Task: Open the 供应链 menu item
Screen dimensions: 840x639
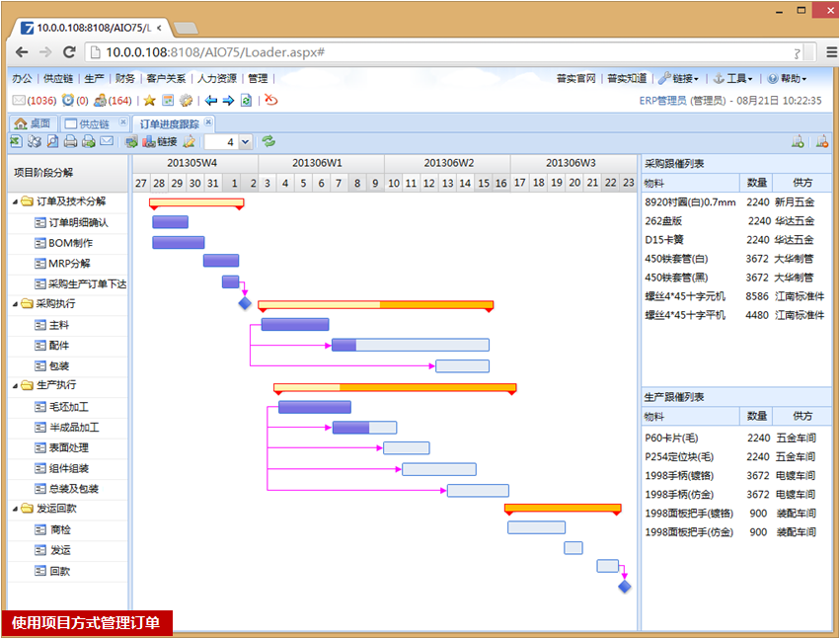Action: (x=58, y=79)
